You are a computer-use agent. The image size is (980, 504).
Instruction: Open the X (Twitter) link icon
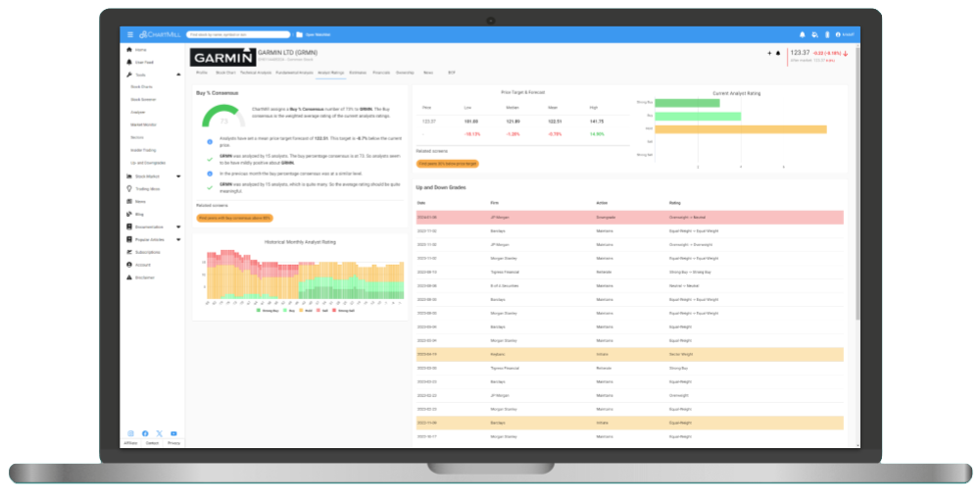[x=160, y=433]
